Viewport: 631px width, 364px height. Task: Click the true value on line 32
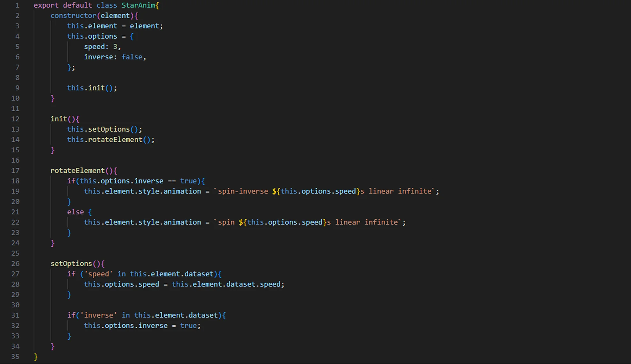[188, 326]
